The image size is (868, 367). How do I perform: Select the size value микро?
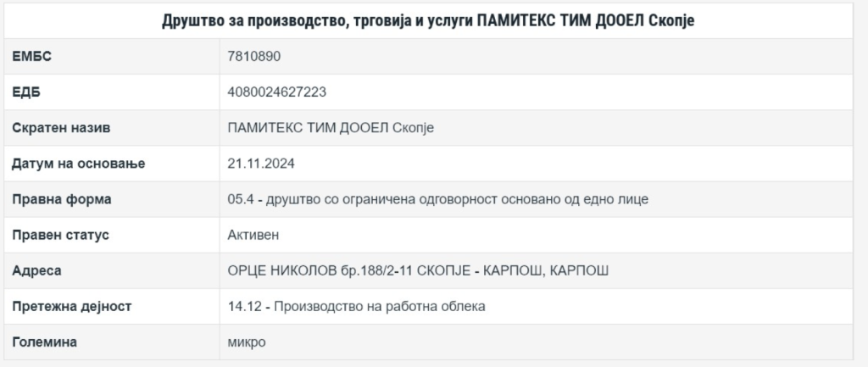pyautogui.click(x=247, y=342)
